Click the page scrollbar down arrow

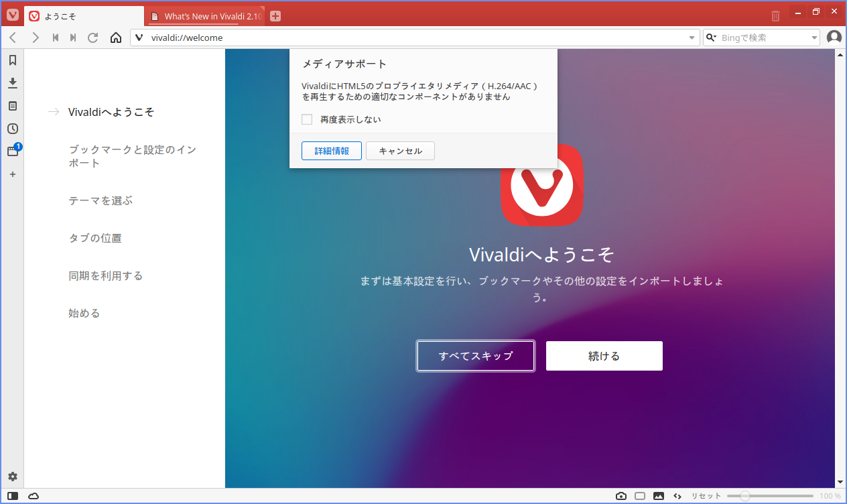841,482
